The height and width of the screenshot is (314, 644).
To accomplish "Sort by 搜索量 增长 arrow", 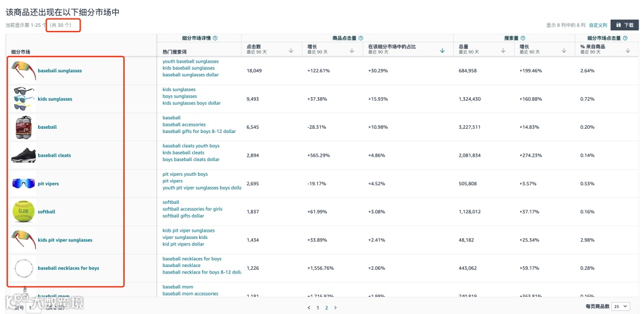I will click(x=565, y=51).
